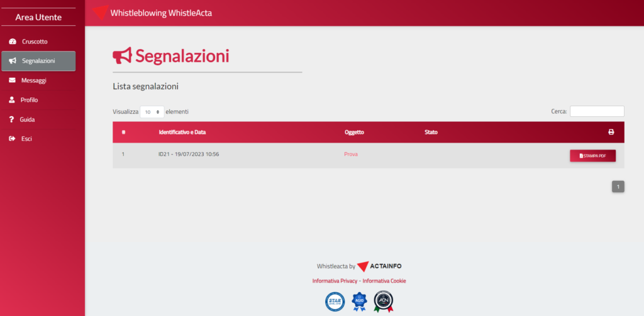
Task: Click the ACN certification badge
Action: pyautogui.click(x=384, y=302)
